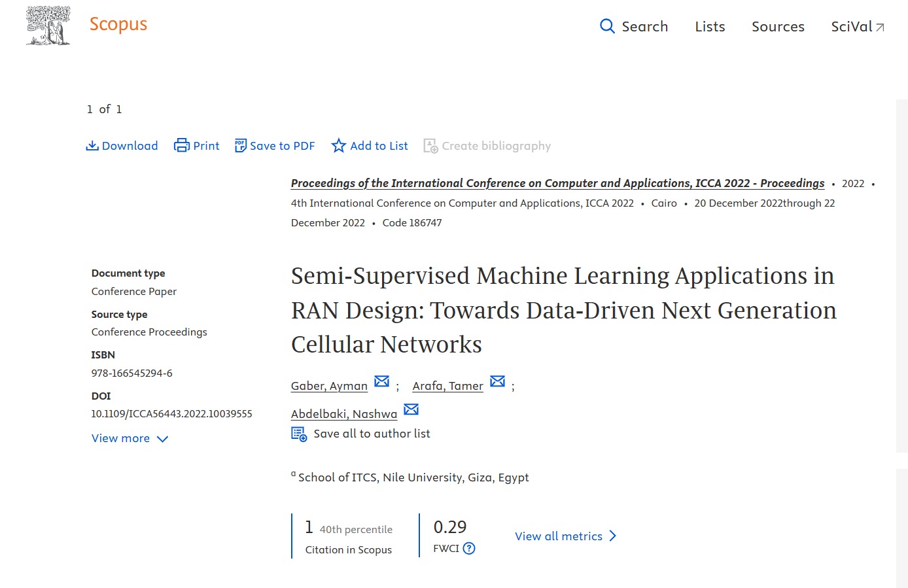Open SciVal external link

[857, 27]
